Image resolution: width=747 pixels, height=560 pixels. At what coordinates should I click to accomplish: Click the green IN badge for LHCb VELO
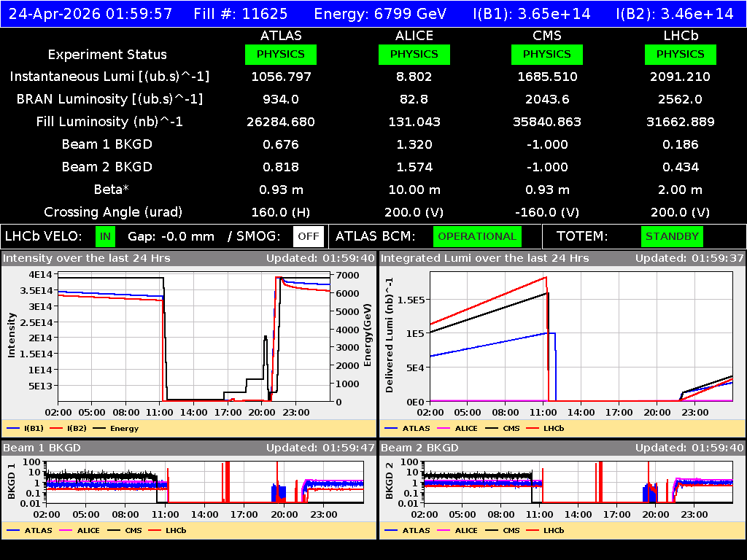(x=105, y=237)
